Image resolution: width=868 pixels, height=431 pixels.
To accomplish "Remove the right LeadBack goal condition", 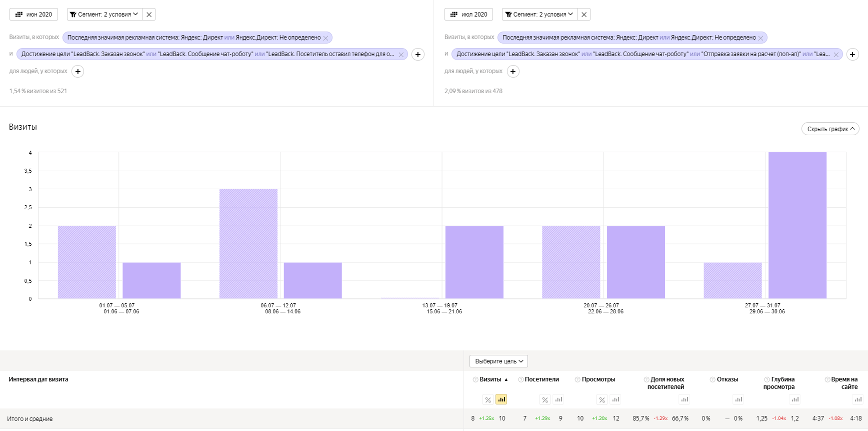I will tap(836, 55).
